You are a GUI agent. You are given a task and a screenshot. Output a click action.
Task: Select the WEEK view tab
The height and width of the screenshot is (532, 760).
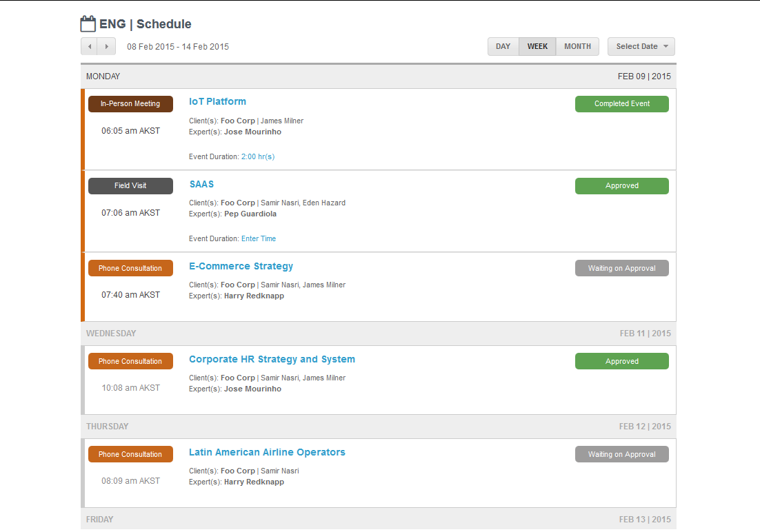coord(537,46)
